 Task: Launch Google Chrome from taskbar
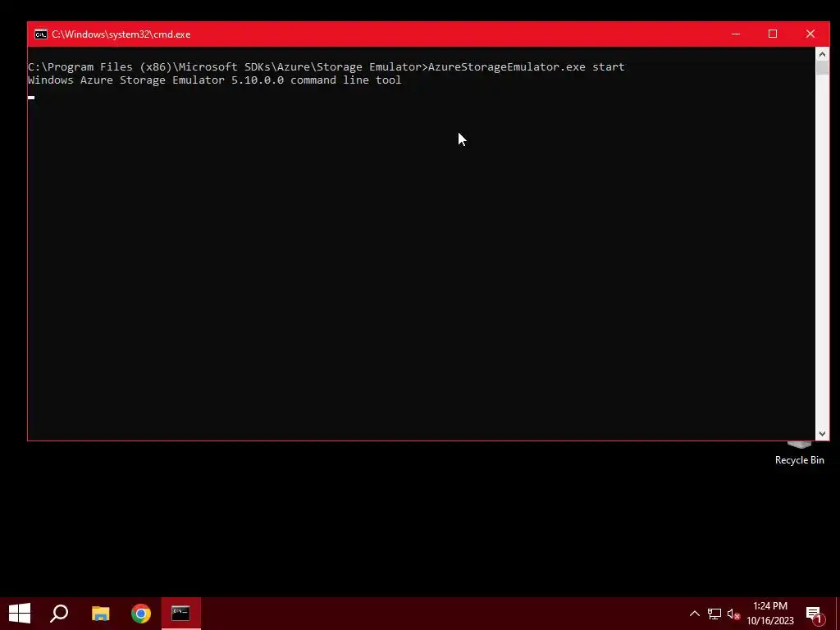point(141,614)
